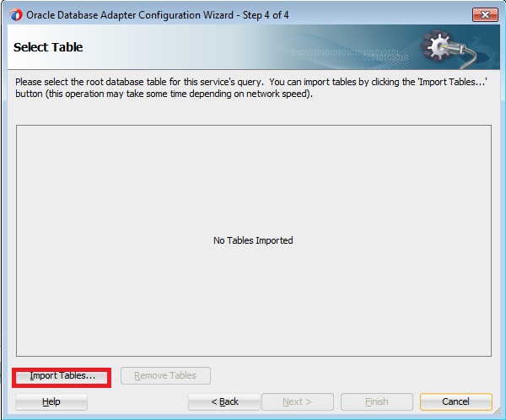
Task: Click the Oracle logo in title bar
Action: 16,14
